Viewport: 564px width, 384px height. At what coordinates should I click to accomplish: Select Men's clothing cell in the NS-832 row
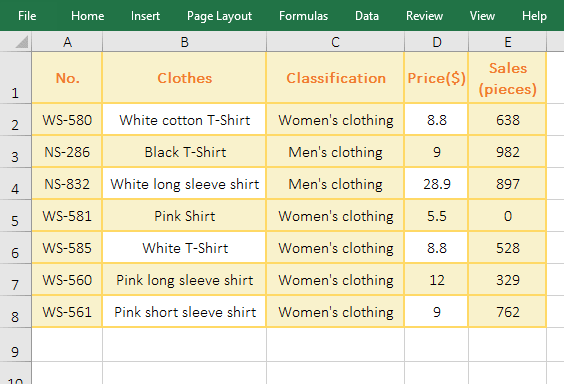pyautogui.click(x=335, y=184)
